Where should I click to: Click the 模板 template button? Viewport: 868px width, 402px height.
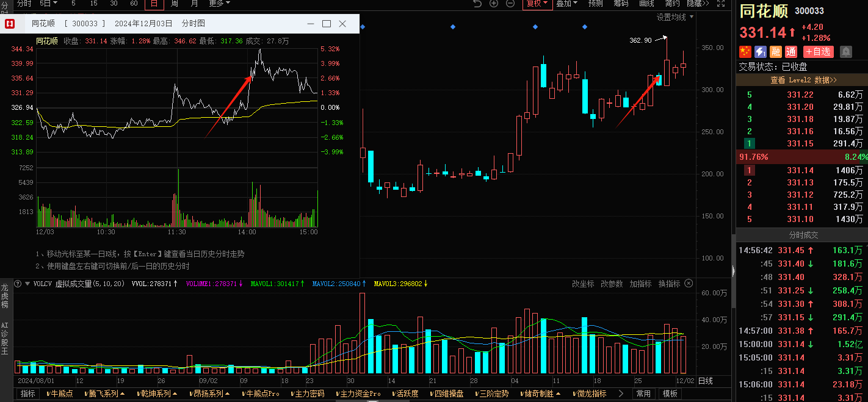pyautogui.click(x=670, y=394)
